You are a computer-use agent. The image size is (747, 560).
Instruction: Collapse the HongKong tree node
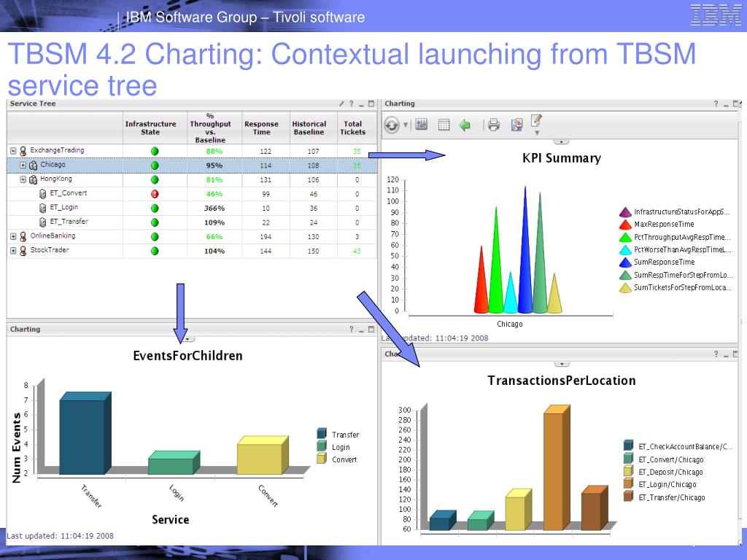pyautogui.click(x=23, y=179)
